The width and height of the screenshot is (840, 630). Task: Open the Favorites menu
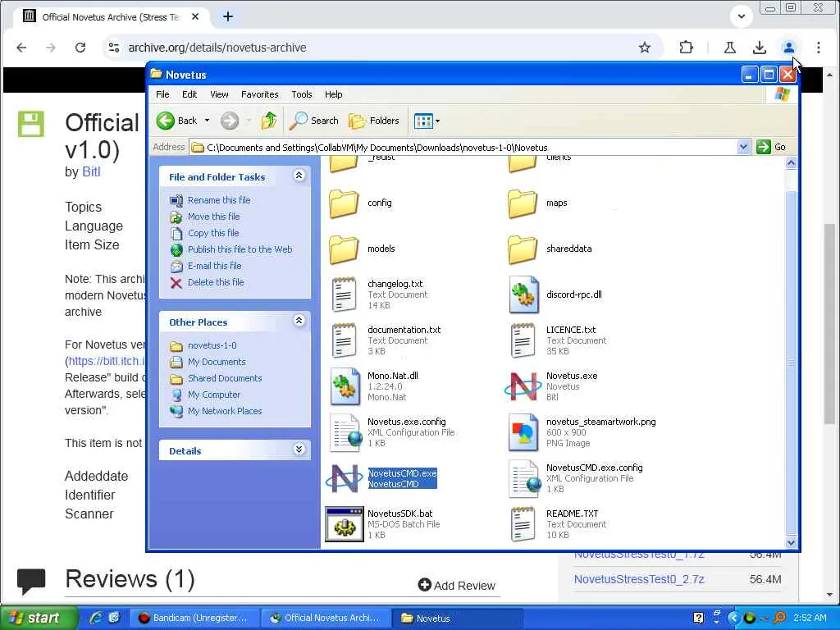[260, 94]
